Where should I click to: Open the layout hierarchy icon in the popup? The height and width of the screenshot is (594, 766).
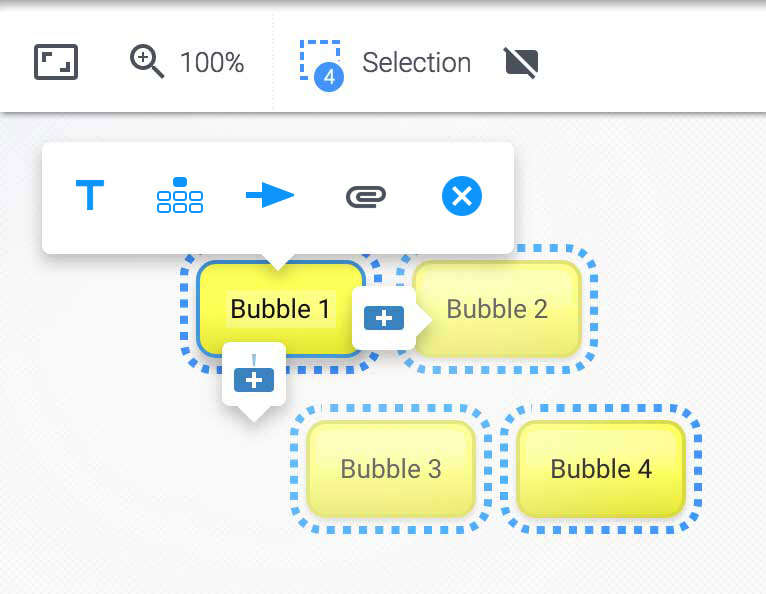pyautogui.click(x=180, y=195)
